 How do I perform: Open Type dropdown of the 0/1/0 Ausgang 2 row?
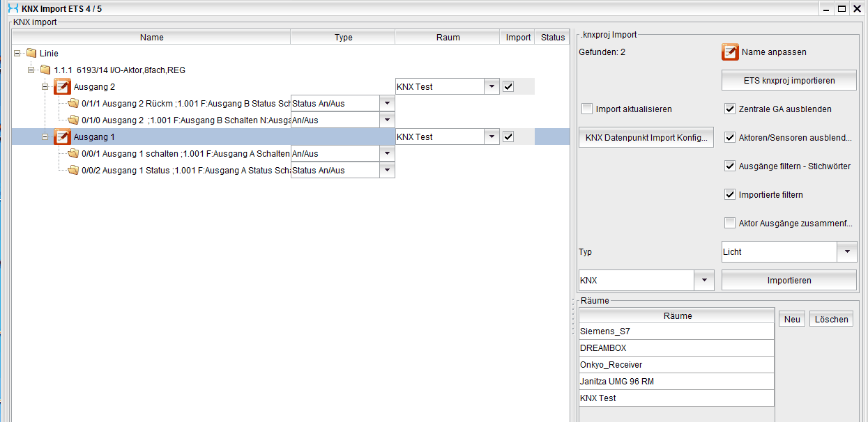(387, 120)
